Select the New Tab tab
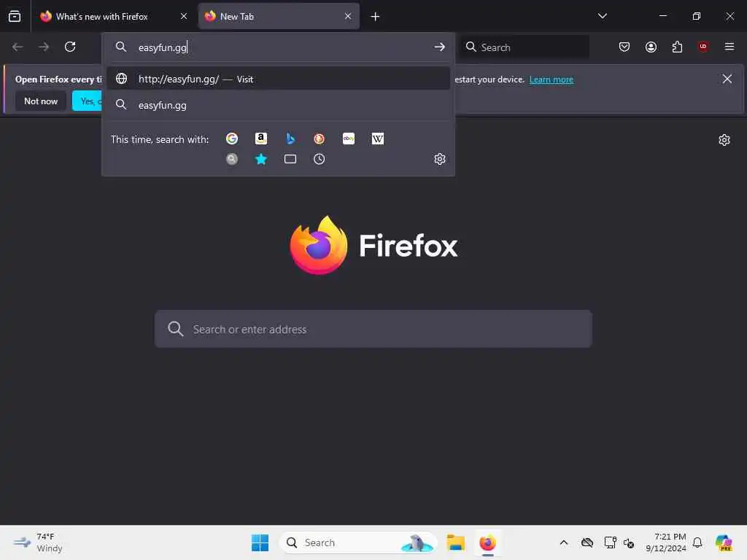 pyautogui.click(x=273, y=17)
